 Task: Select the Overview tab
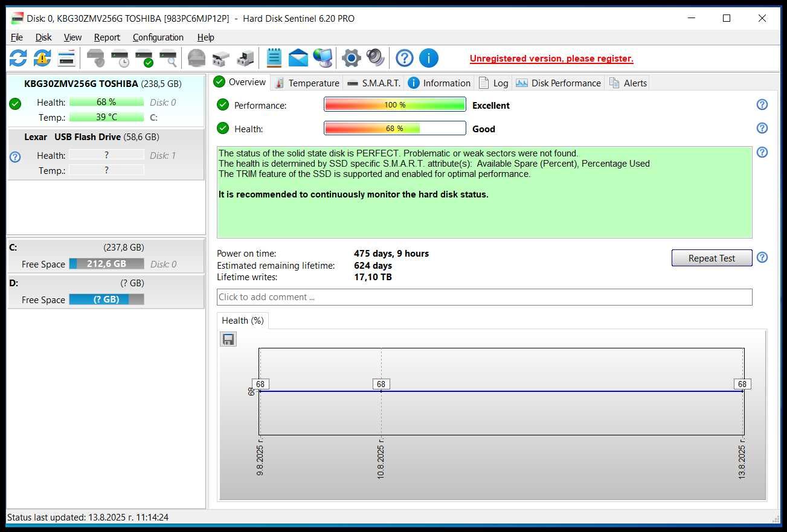[x=240, y=82]
